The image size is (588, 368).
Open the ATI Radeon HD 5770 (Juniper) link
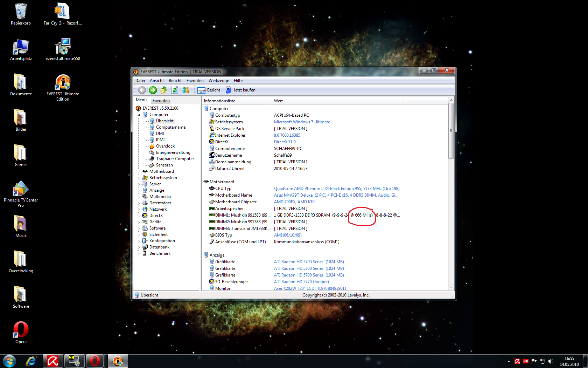coord(301,282)
